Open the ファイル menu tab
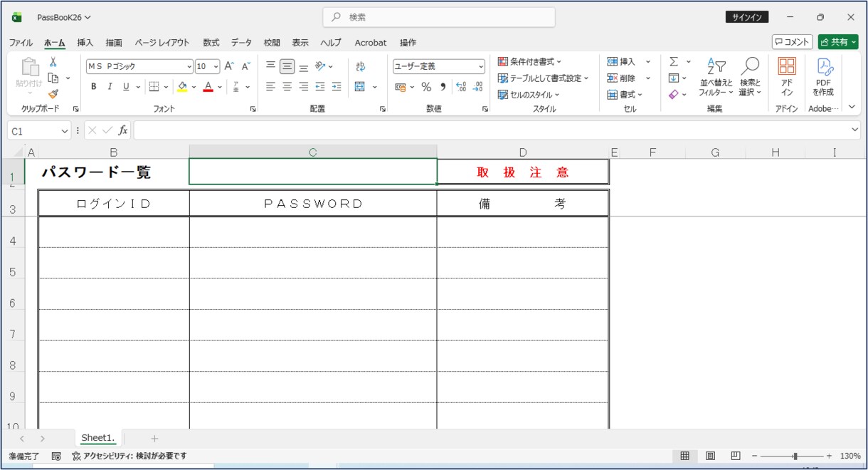Screen dimensions: 868x470 coord(21,43)
